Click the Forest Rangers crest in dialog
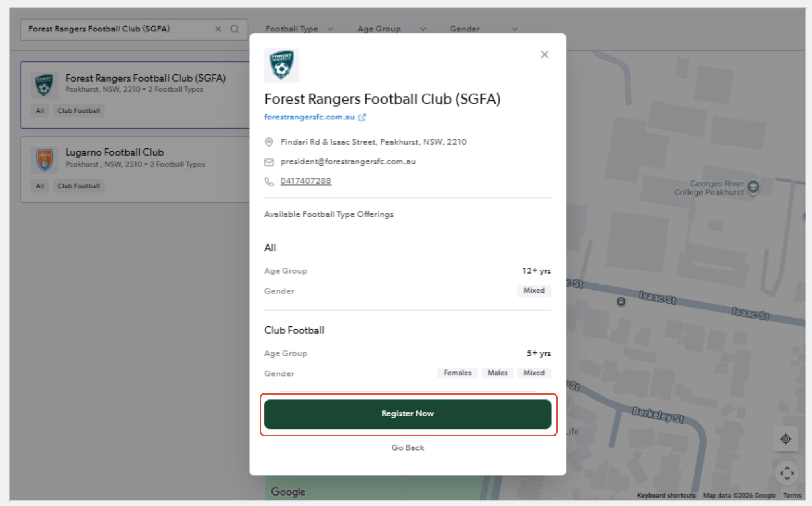The height and width of the screenshot is (506, 812). 282,65
